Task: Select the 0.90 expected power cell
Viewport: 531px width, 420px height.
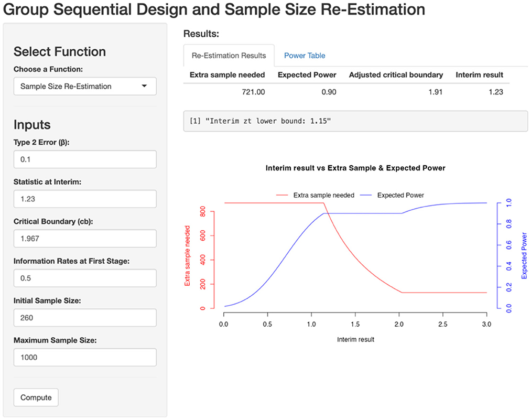Action: click(329, 92)
